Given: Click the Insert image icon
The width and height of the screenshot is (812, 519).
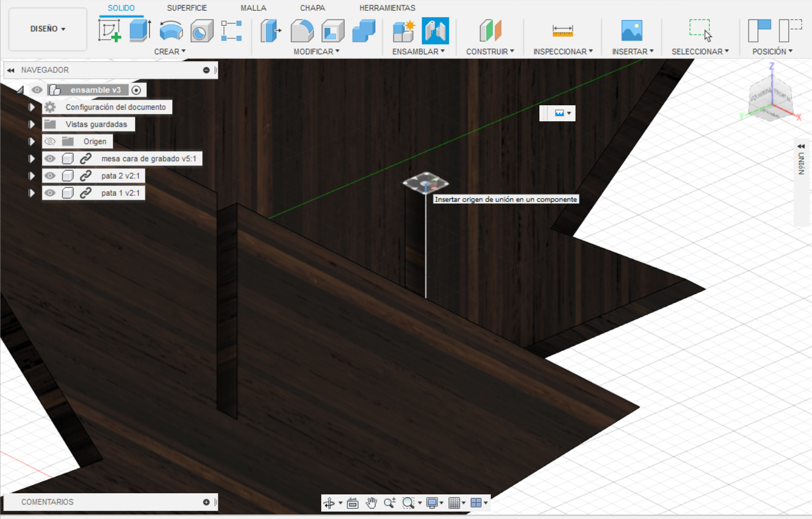Looking at the screenshot, I should coord(632,30).
